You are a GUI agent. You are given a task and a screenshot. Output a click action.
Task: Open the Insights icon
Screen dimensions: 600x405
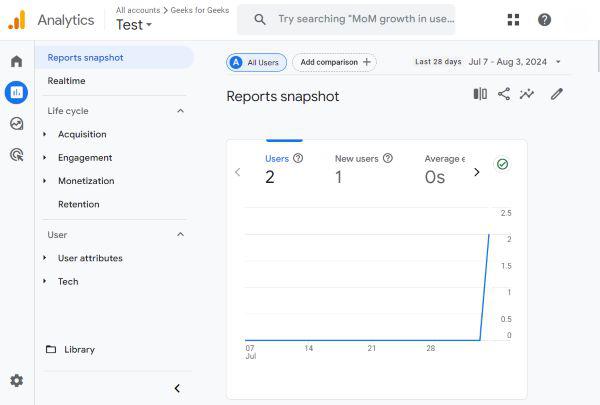coord(527,94)
